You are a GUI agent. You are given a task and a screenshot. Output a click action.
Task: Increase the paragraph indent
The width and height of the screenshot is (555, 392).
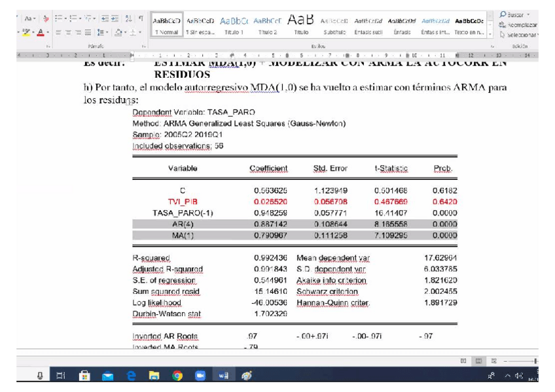115,18
